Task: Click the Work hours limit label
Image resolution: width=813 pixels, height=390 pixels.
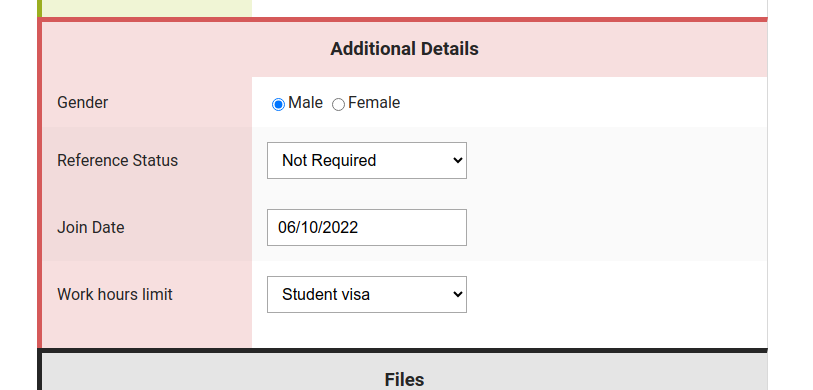Action: pos(115,295)
